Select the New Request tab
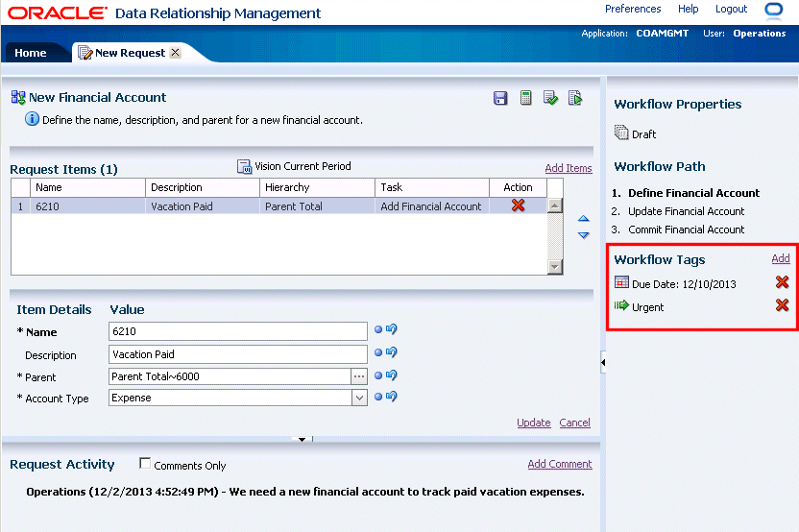 click(x=130, y=53)
